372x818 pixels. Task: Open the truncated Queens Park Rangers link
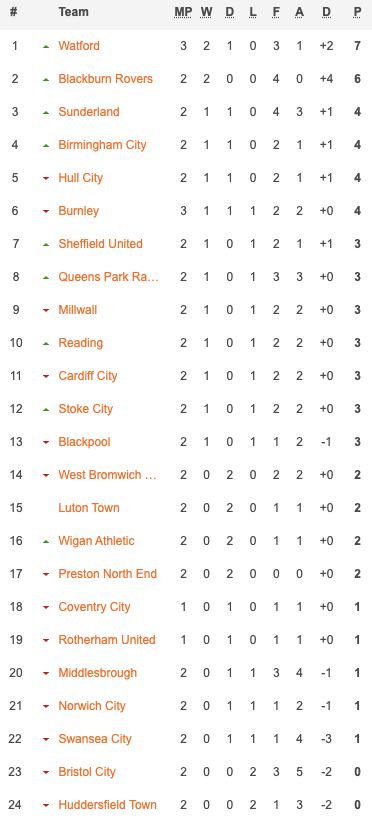tap(109, 276)
